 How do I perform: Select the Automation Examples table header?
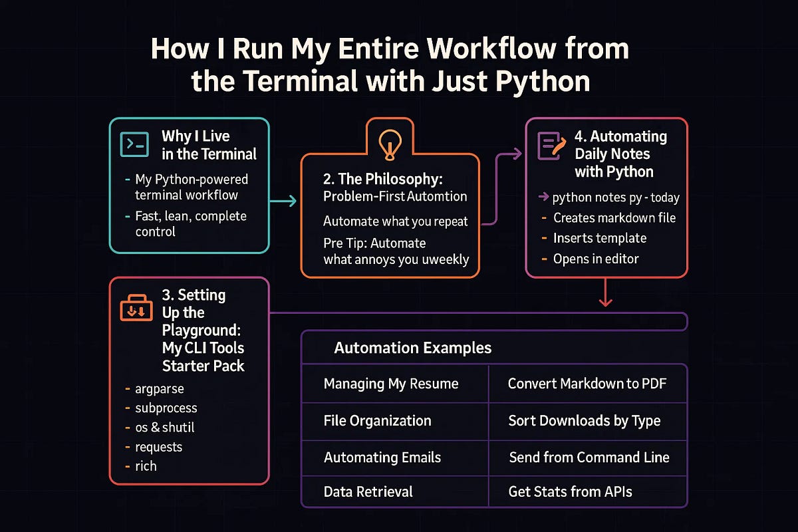(412, 348)
